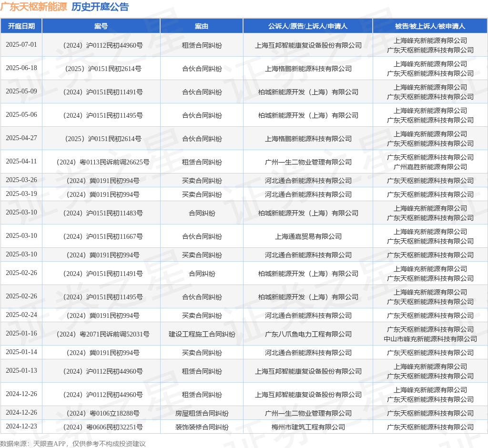Image resolution: width=488 pixels, height=448 pixels.
Task: Select the date cell 2025-04-27
Action: [x=21, y=138]
